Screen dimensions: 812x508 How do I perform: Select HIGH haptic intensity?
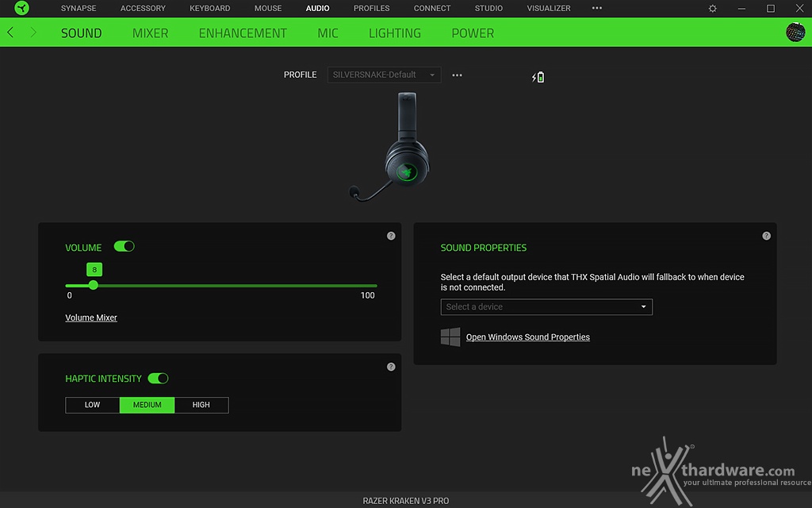click(x=201, y=405)
